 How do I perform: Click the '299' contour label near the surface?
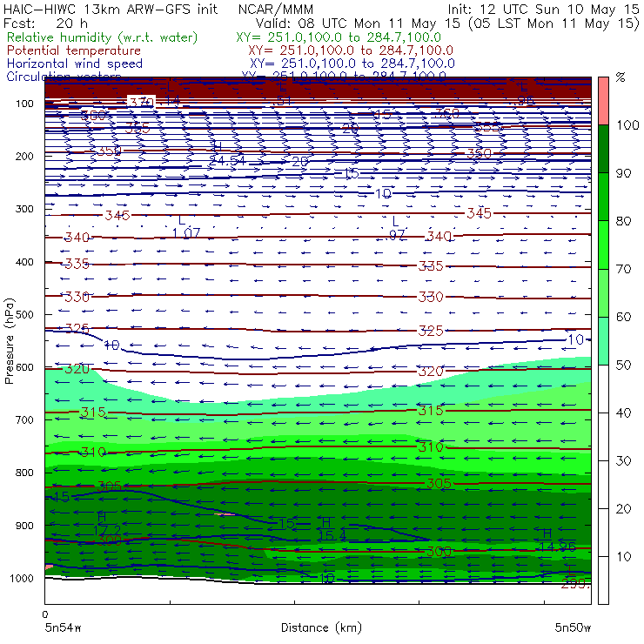coord(575,584)
